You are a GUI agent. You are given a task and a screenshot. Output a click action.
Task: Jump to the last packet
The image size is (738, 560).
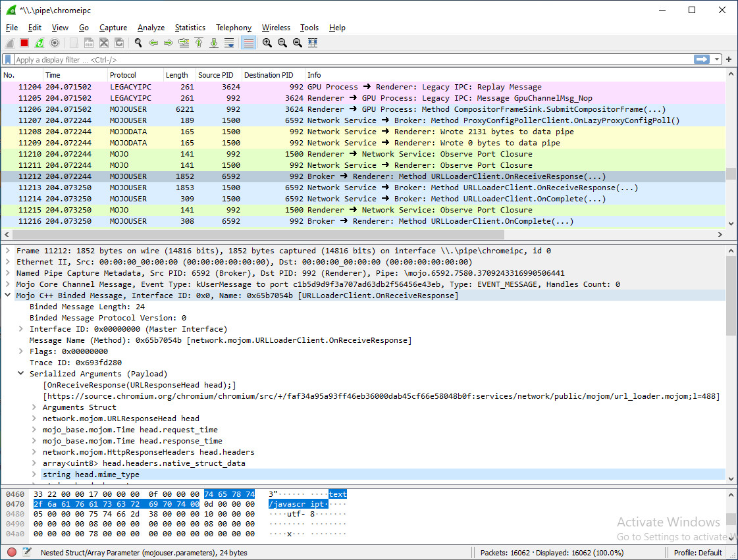click(214, 43)
